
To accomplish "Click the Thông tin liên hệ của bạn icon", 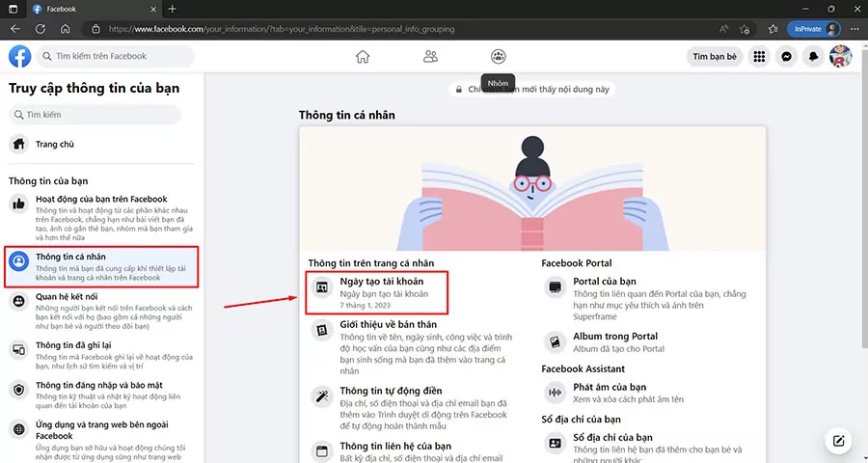I will [x=321, y=451].
